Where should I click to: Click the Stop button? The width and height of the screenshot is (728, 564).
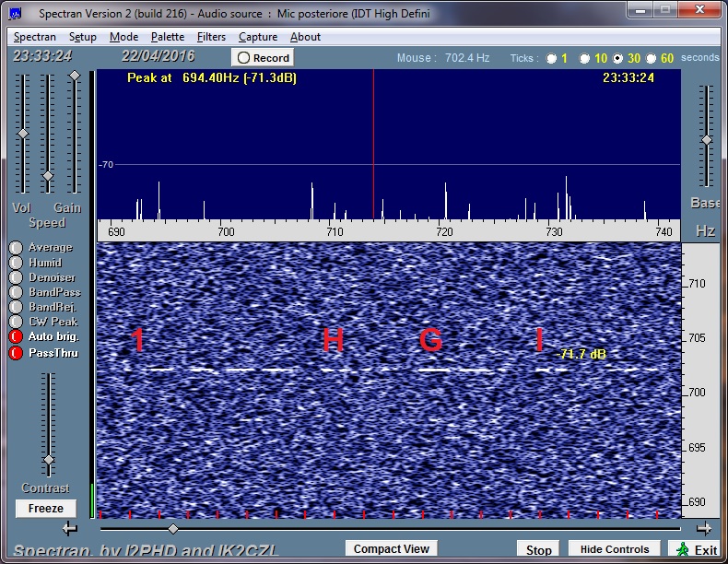538,549
